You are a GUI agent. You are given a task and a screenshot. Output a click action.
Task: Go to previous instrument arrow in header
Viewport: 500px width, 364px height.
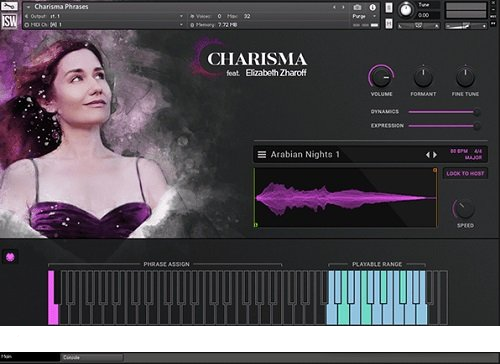click(x=334, y=7)
